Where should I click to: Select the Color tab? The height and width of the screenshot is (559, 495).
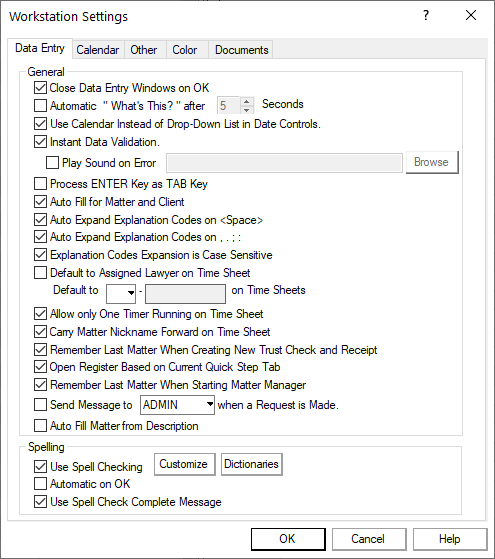(185, 50)
